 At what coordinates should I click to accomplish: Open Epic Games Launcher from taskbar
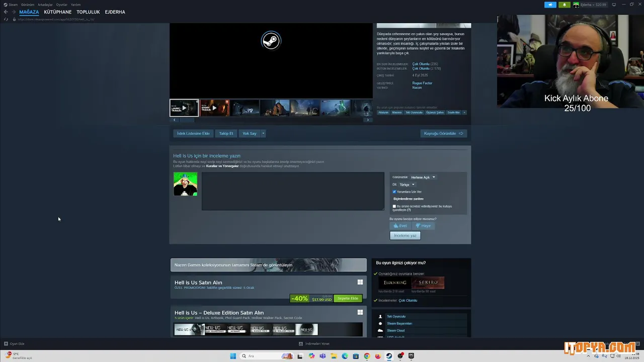(411, 356)
